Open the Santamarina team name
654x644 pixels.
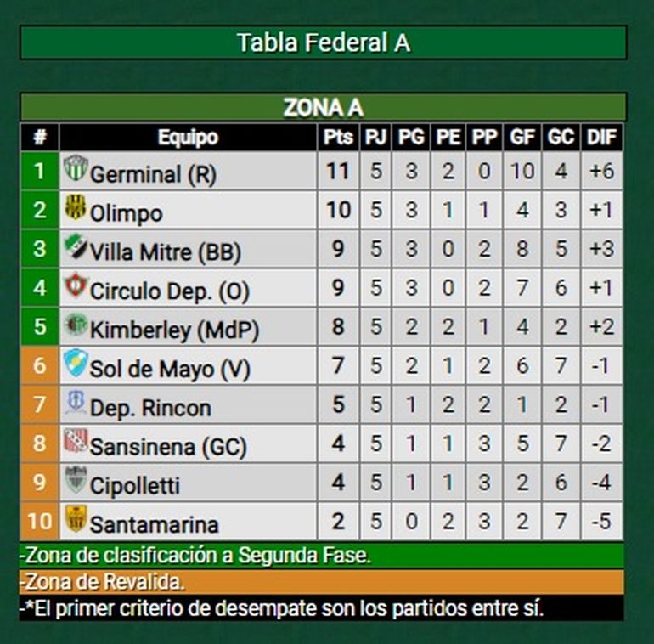point(154,524)
